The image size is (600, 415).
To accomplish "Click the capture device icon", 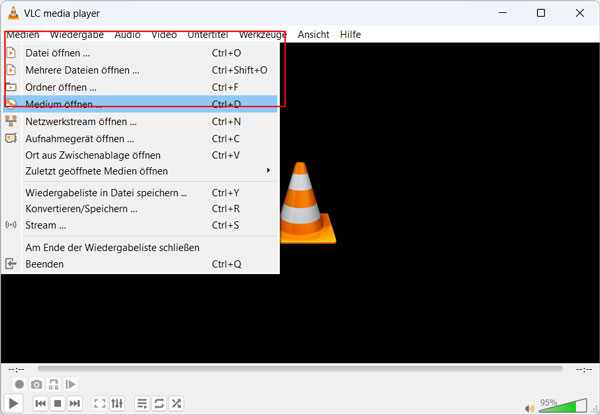I will pos(11,138).
